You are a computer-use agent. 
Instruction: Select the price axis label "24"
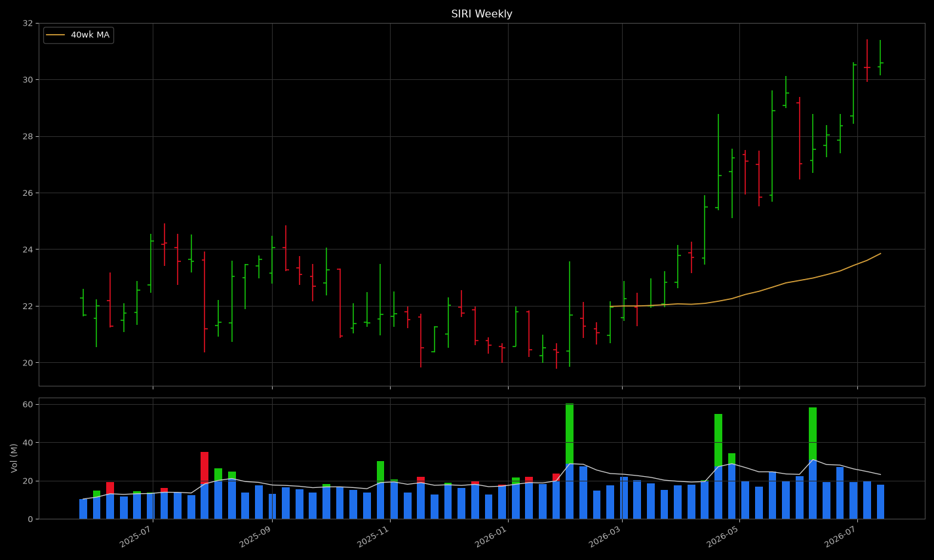coord(28,250)
